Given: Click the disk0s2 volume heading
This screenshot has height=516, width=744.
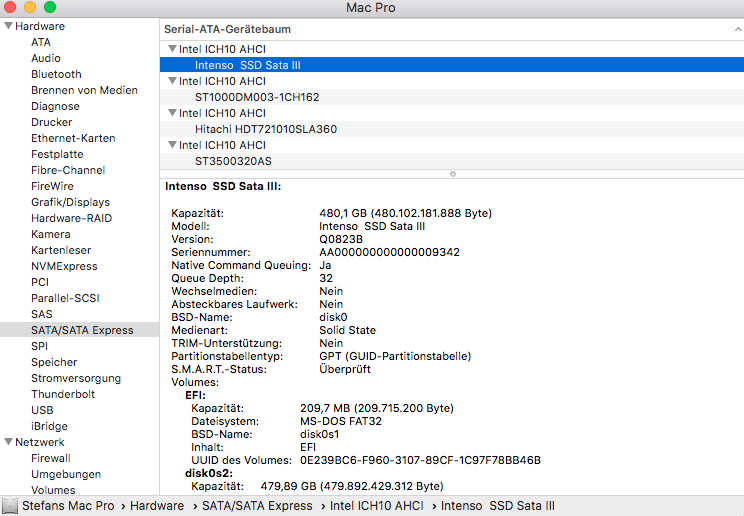Looking at the screenshot, I should click(208, 473).
